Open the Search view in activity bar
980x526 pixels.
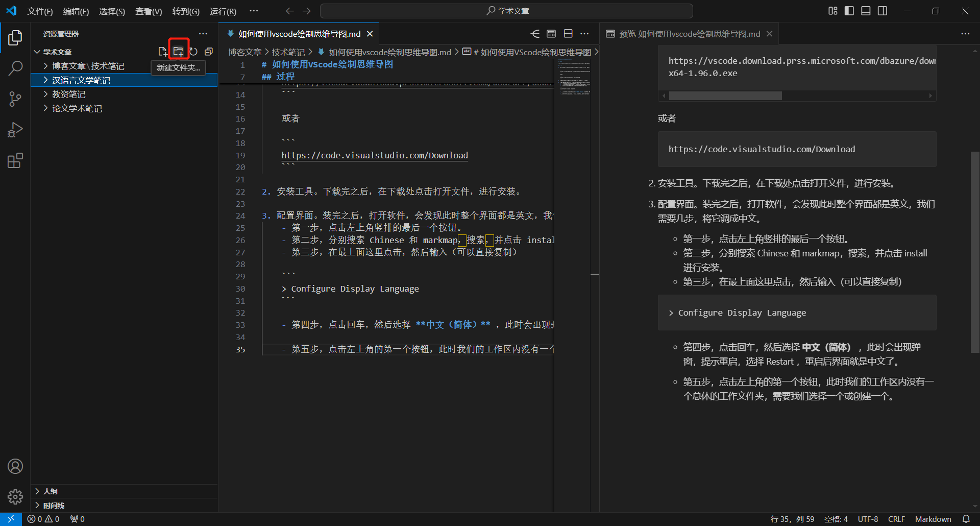[15, 68]
